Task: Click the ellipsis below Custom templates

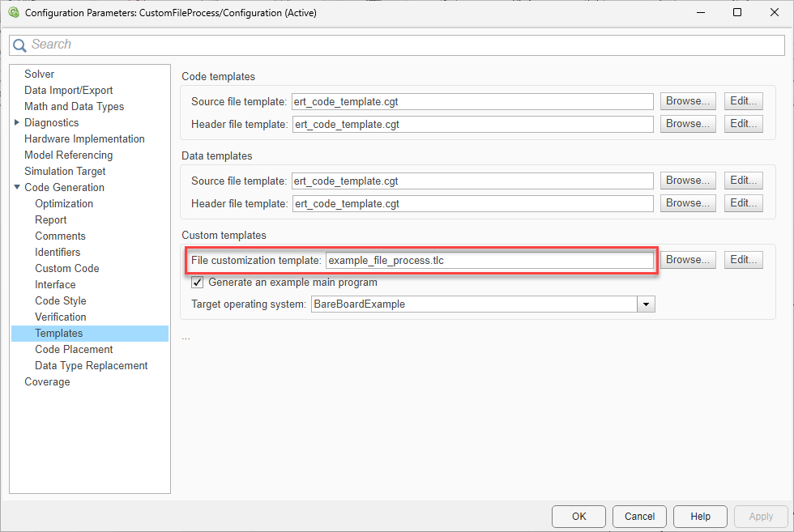Action: [186, 337]
